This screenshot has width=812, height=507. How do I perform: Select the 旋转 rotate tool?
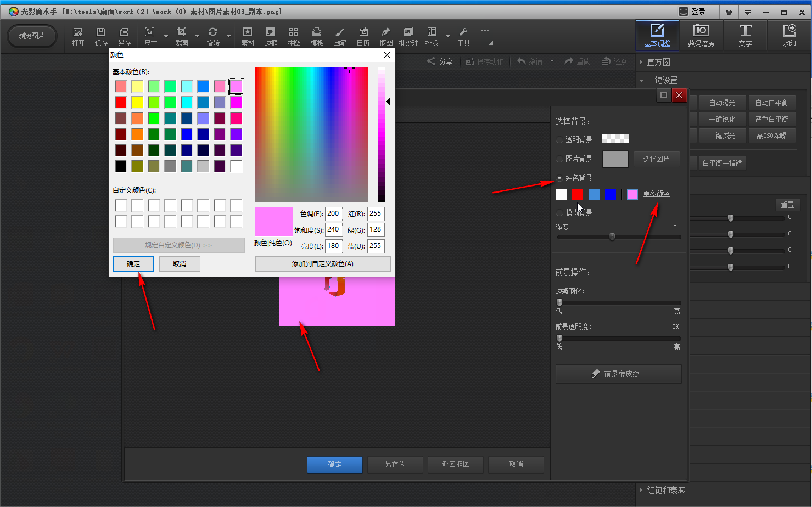(213, 36)
